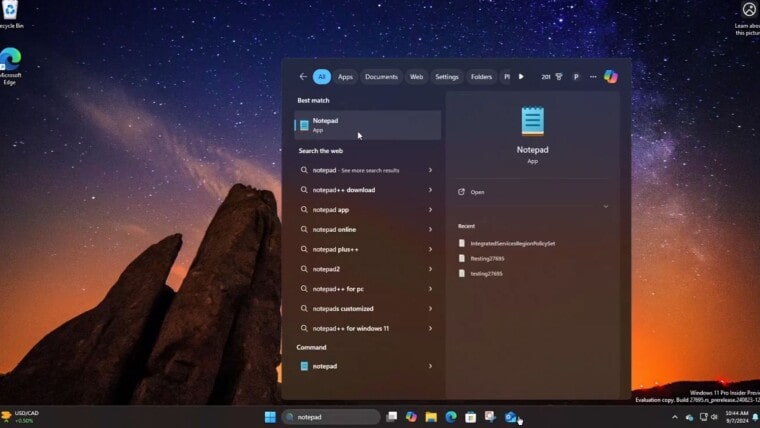This screenshot has height=428, width=760.
Task: Click the OneDrive cloud tray icon
Action: tap(689, 417)
